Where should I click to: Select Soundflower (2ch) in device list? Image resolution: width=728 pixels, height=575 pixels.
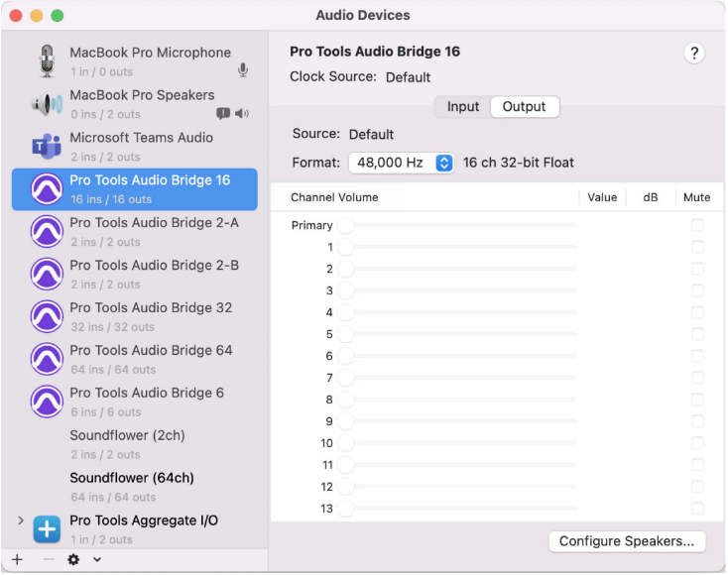[135, 444]
